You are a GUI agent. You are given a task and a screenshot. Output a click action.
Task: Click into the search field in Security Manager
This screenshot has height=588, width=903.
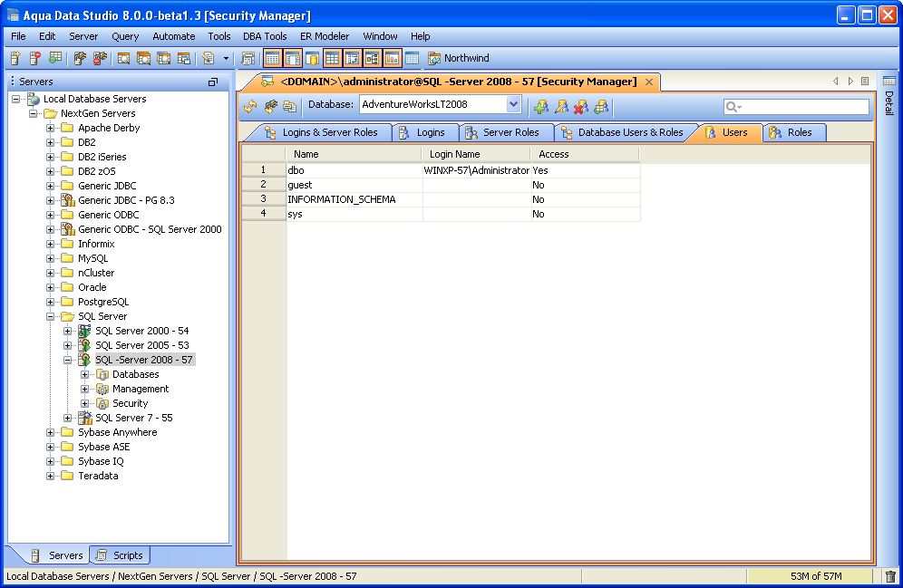(796, 106)
